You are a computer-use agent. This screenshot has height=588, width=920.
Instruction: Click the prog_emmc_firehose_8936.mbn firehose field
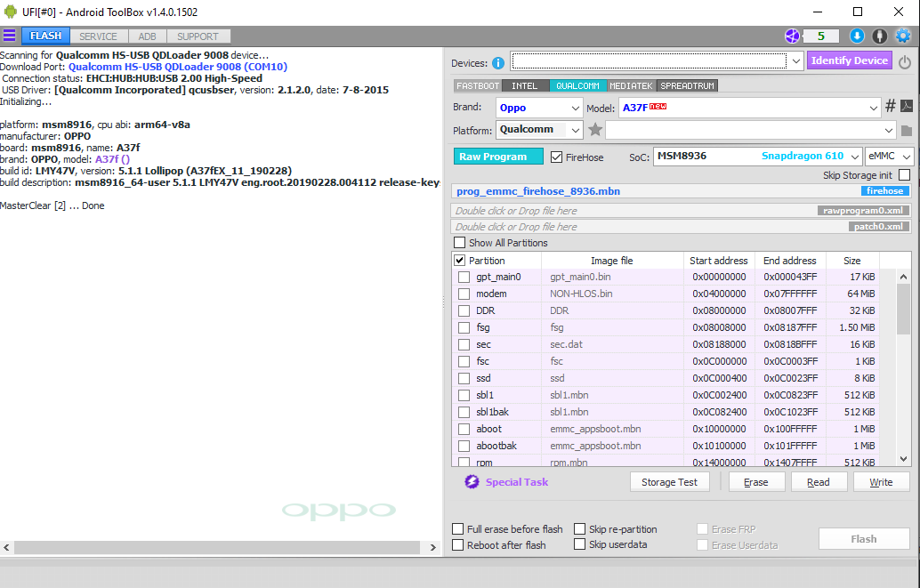682,190
